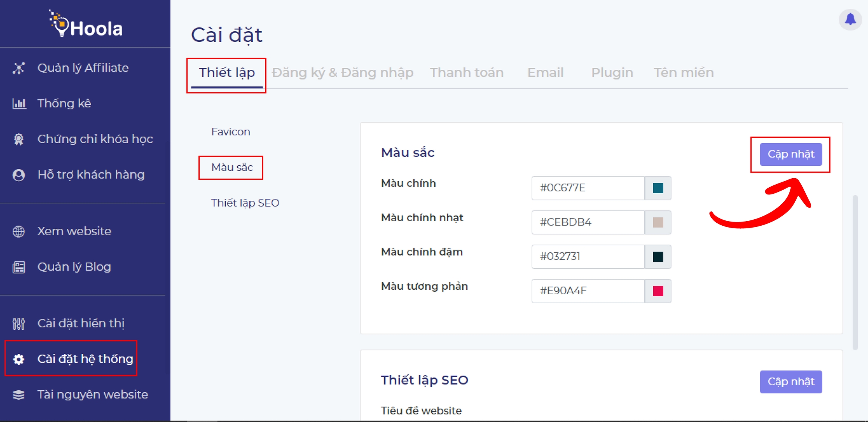This screenshot has width=868, height=422.
Task: Select Favicon in the settings submenu
Action: click(x=231, y=131)
